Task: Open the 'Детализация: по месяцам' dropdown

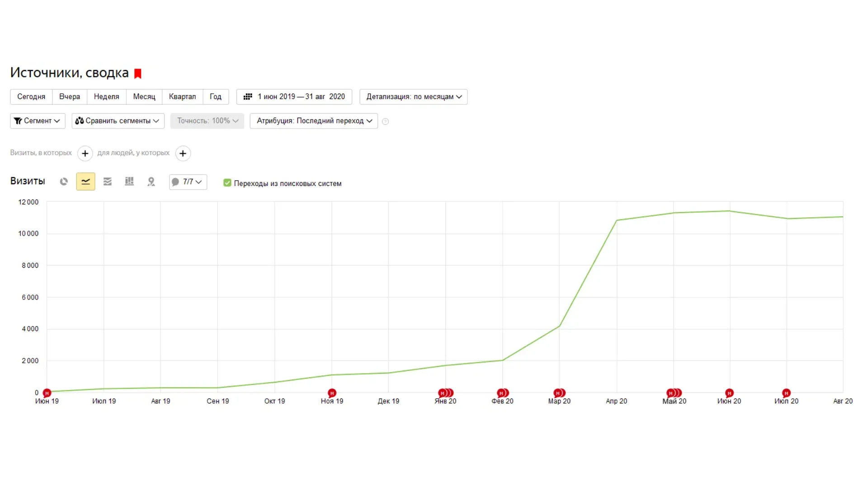Action: (x=413, y=97)
